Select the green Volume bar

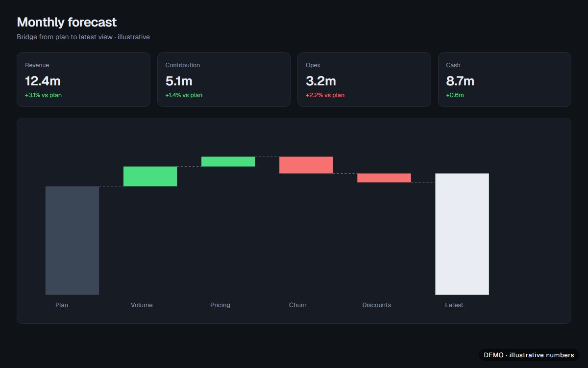click(x=150, y=176)
